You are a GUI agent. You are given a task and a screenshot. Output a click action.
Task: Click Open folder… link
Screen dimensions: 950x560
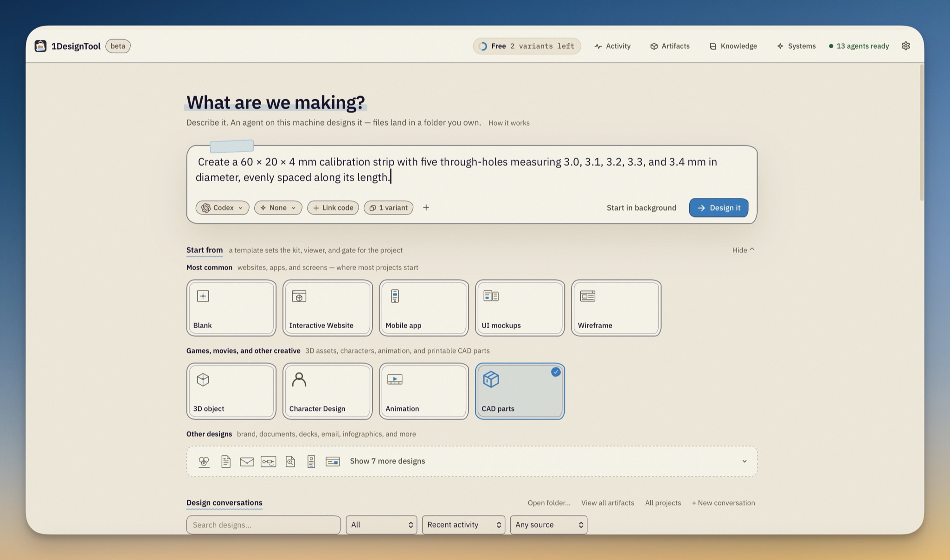pos(549,503)
